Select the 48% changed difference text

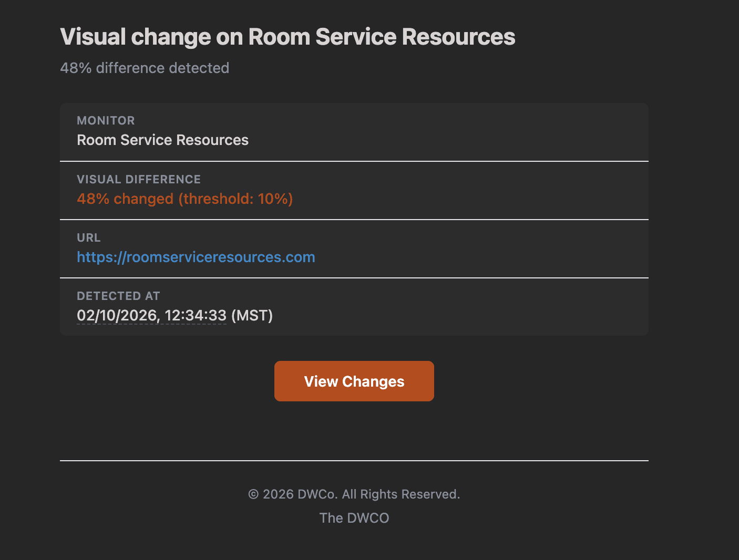125,199
